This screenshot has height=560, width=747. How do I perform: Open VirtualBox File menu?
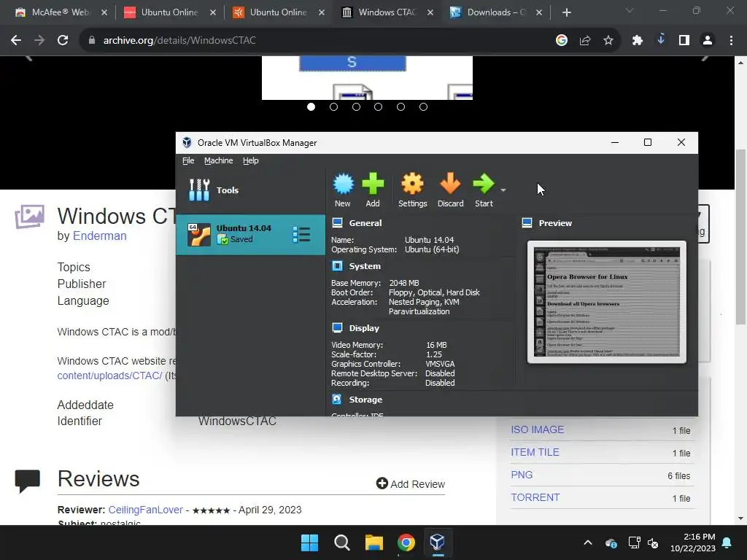(x=188, y=160)
